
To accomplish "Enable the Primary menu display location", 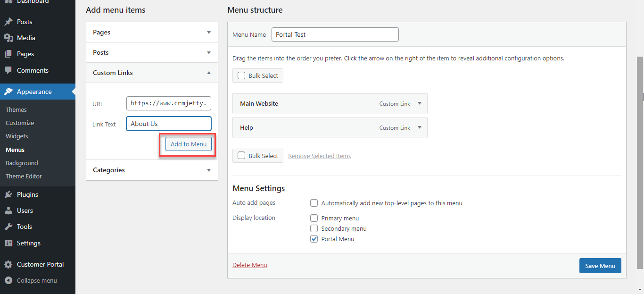I will tap(314, 218).
